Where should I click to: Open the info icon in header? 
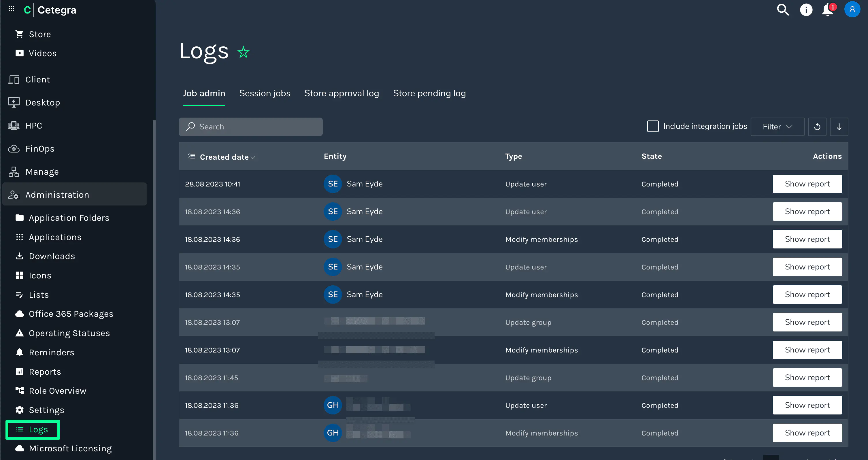tap(806, 10)
